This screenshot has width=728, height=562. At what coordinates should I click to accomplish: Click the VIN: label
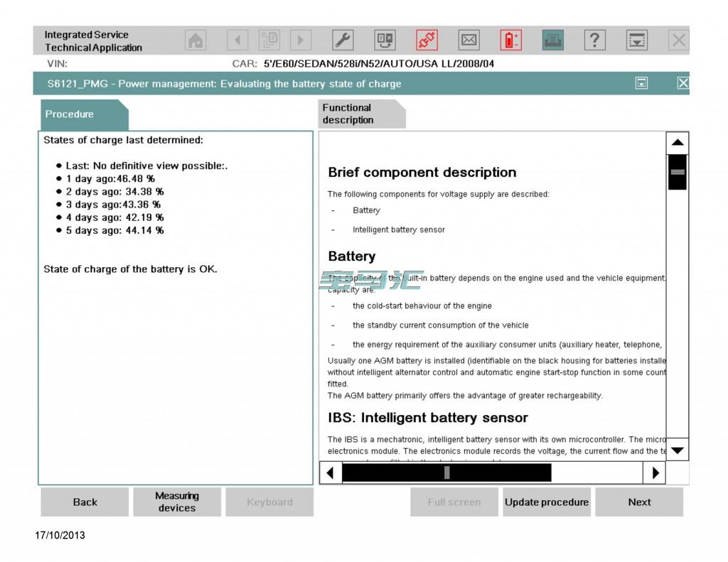[x=57, y=63]
